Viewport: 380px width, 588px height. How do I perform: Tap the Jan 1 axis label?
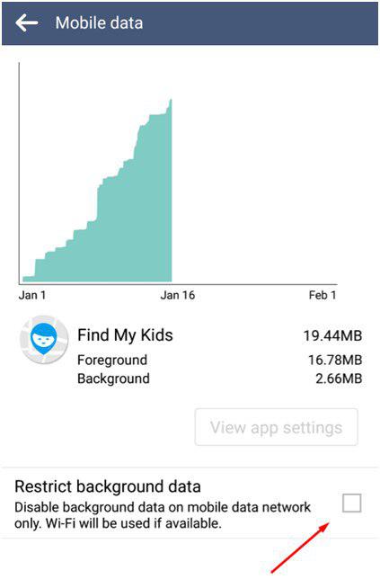pyautogui.click(x=32, y=295)
